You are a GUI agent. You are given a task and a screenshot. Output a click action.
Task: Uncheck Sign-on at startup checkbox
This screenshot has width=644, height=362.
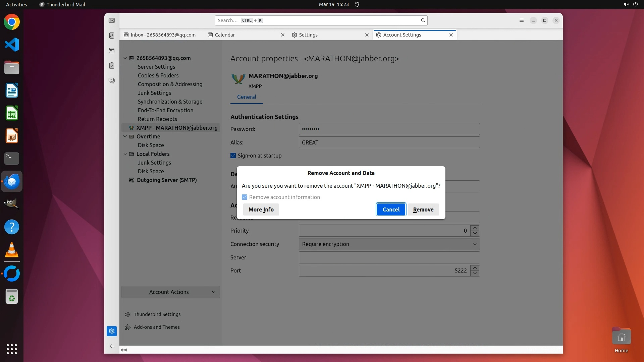[x=233, y=156]
